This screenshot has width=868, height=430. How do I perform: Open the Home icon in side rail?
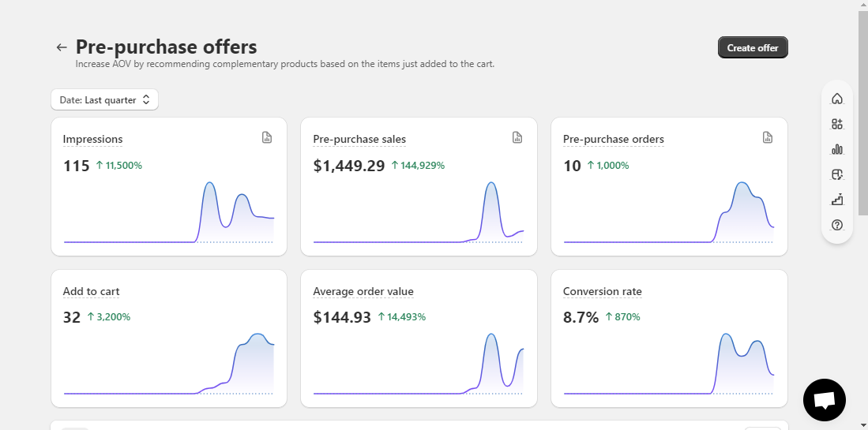[837, 99]
